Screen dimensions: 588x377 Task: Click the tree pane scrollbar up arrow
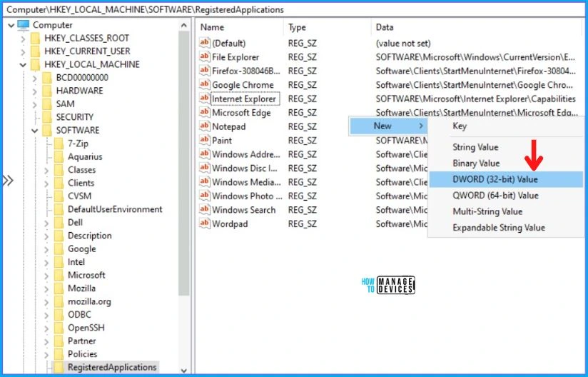coord(184,26)
